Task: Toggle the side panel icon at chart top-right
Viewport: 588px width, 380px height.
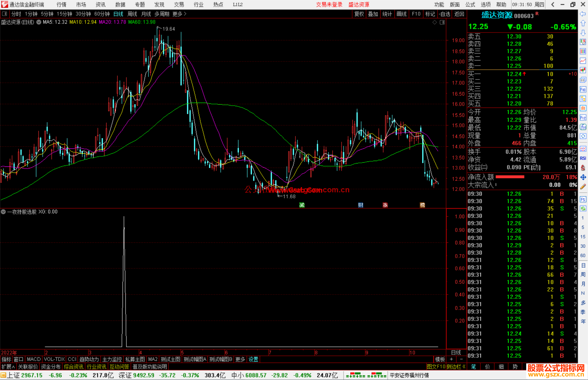Action: (442, 22)
